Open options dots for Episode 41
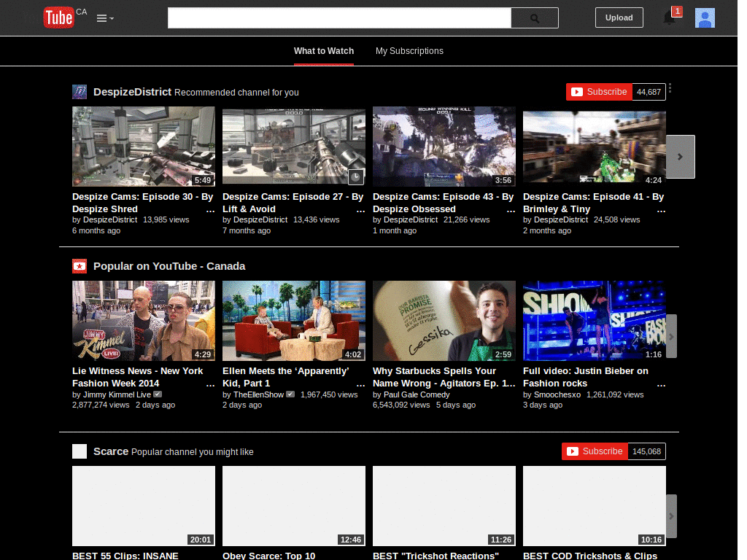The image size is (747, 560). point(661,210)
